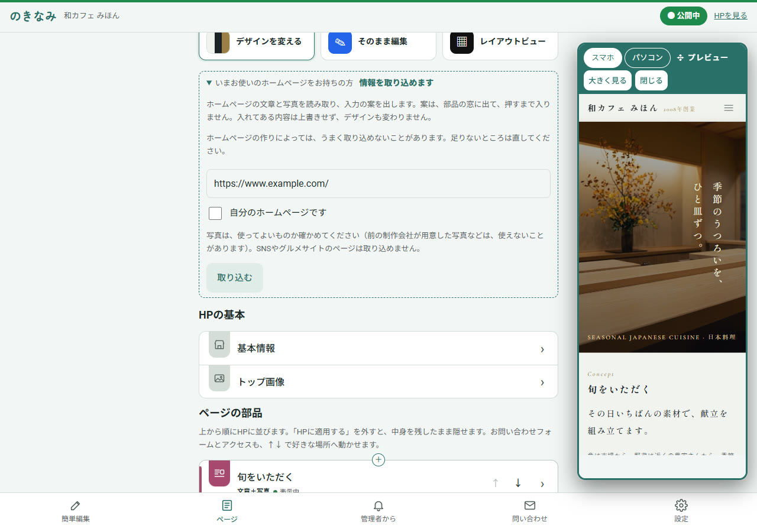Screen dimensions: 757x532
Task: Open the 問い合わせ mail tab
Action: click(x=530, y=512)
